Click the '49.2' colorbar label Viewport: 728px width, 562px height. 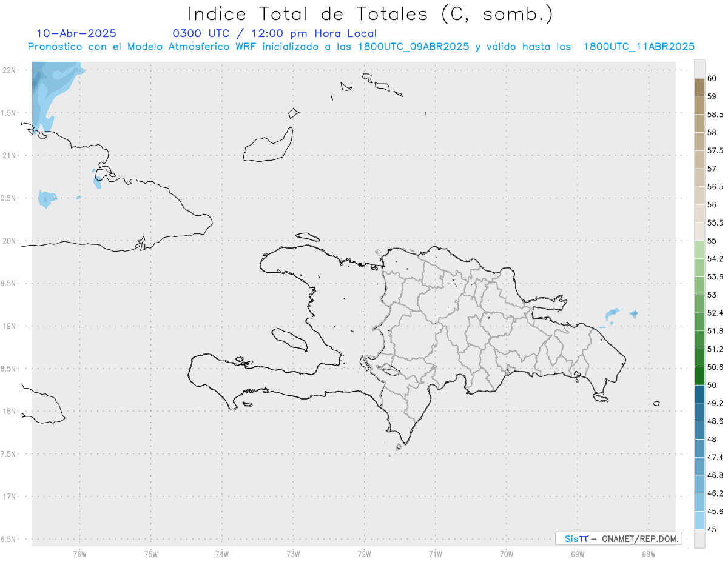(715, 403)
